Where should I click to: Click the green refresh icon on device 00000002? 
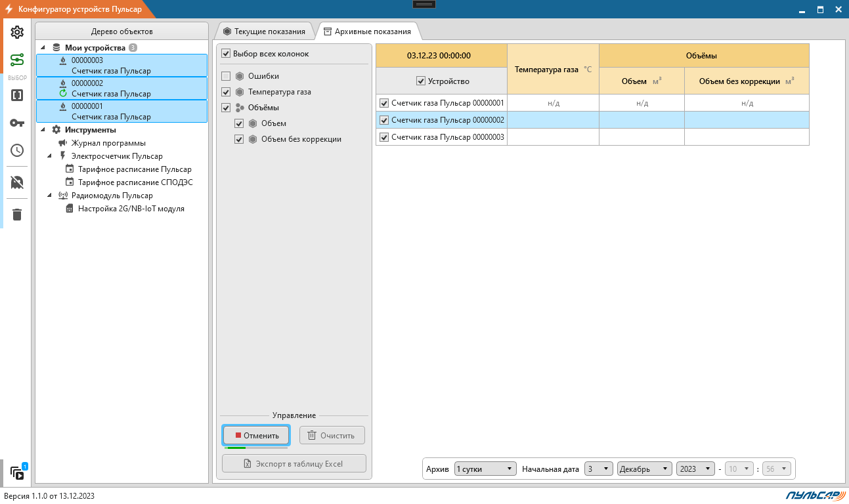click(63, 94)
